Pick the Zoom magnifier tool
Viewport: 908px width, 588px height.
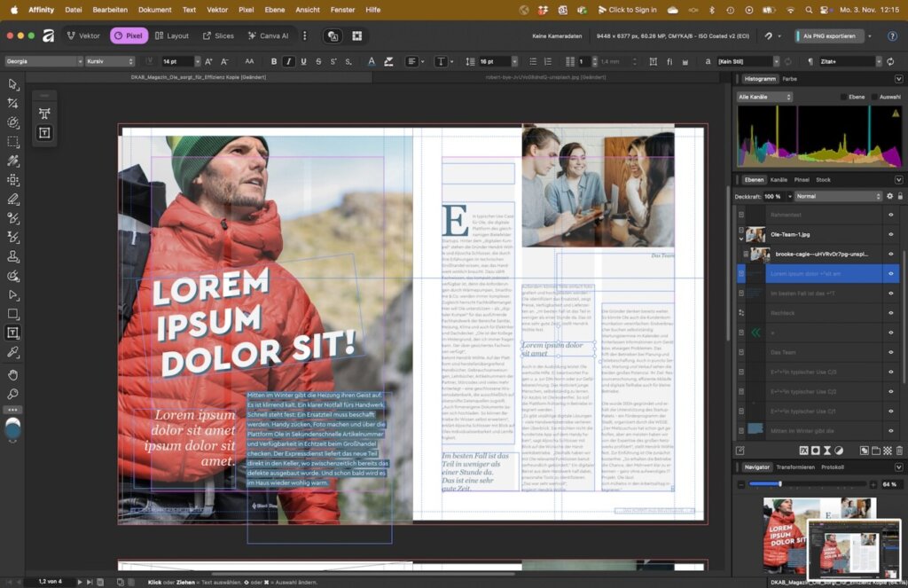(13, 393)
